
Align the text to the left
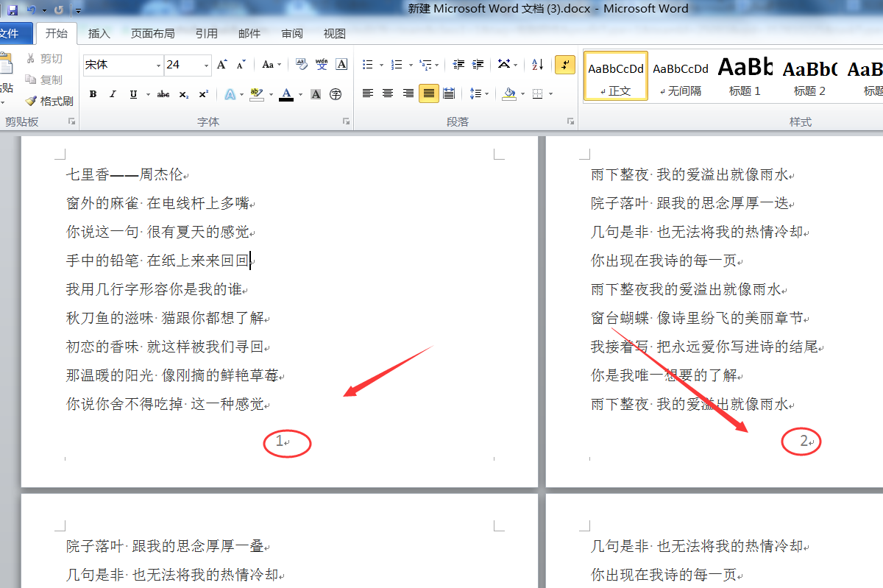[368, 93]
